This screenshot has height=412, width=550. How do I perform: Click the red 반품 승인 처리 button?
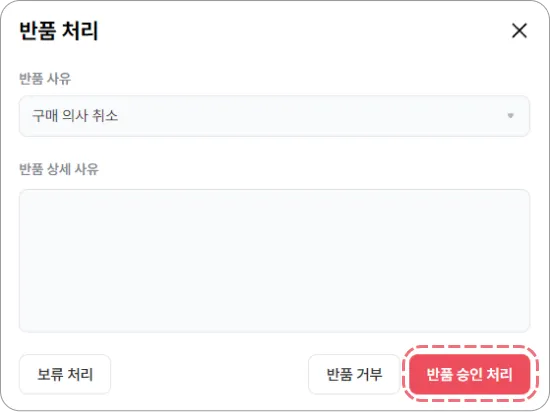point(469,374)
